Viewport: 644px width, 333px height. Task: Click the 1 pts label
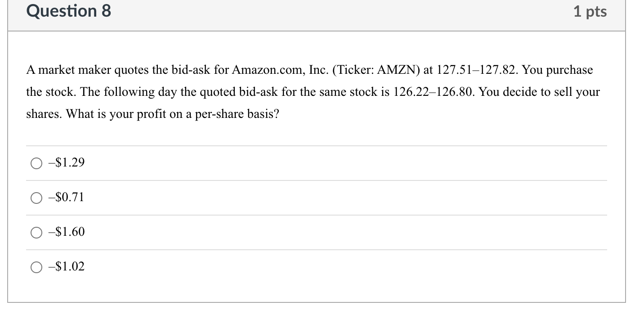(591, 11)
